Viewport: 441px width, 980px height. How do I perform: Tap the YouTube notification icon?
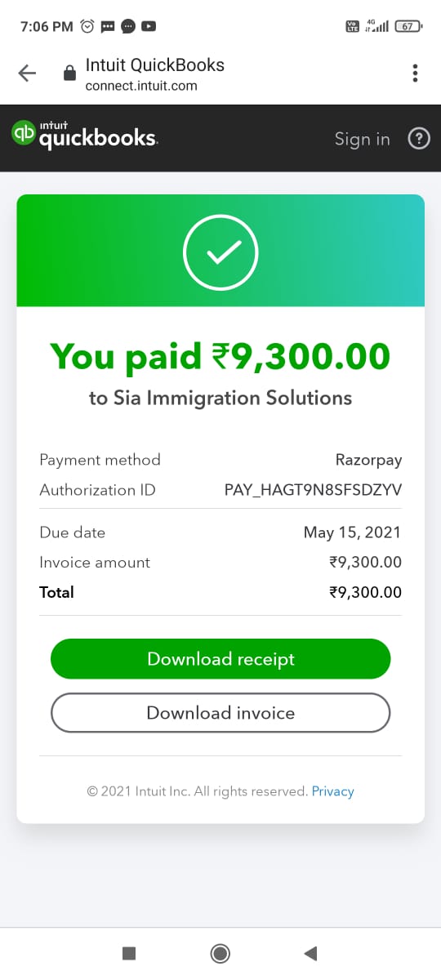tap(149, 26)
